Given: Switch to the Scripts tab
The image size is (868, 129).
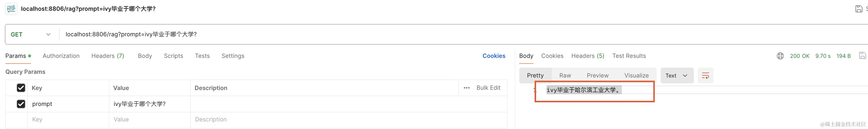Looking at the screenshot, I should pos(174,56).
